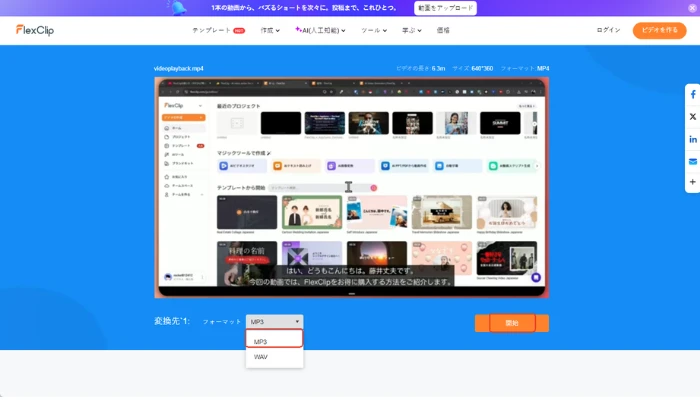Click the 変換先 1: label

pyautogui.click(x=172, y=321)
